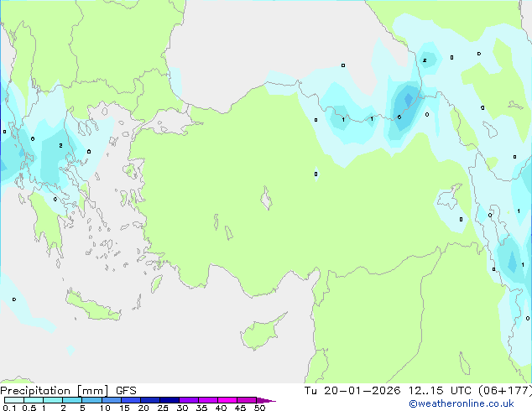Click the 'GFS' model label
The height and width of the screenshot is (411, 532).
click(x=126, y=391)
